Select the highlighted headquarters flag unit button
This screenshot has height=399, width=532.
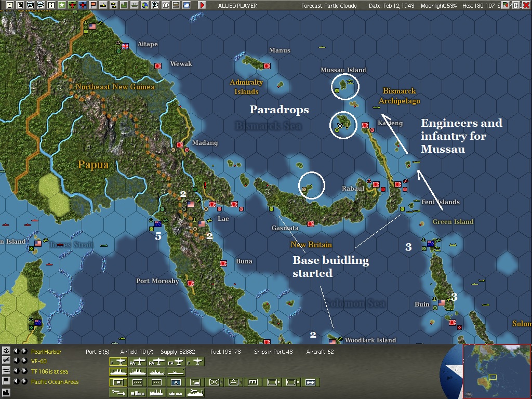(118, 382)
